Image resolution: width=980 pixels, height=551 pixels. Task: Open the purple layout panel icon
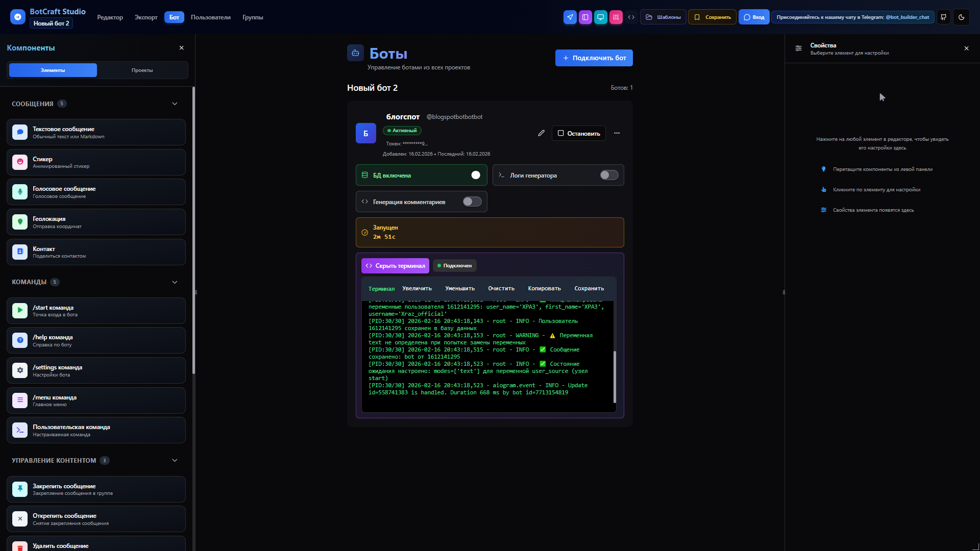pos(585,17)
